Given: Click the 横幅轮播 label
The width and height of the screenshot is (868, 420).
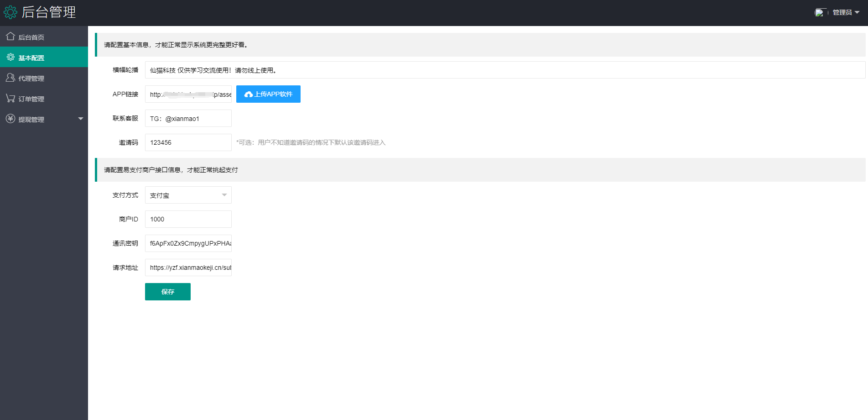Looking at the screenshot, I should pyautogui.click(x=125, y=70).
